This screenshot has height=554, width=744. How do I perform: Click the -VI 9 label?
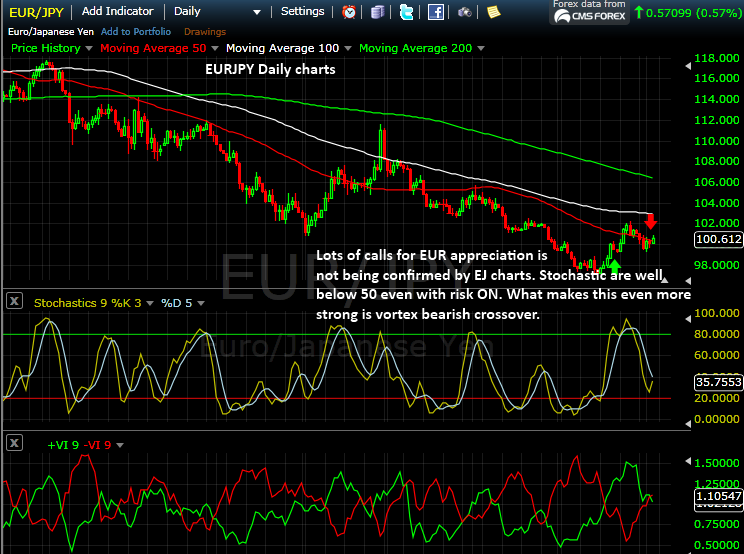(x=97, y=445)
